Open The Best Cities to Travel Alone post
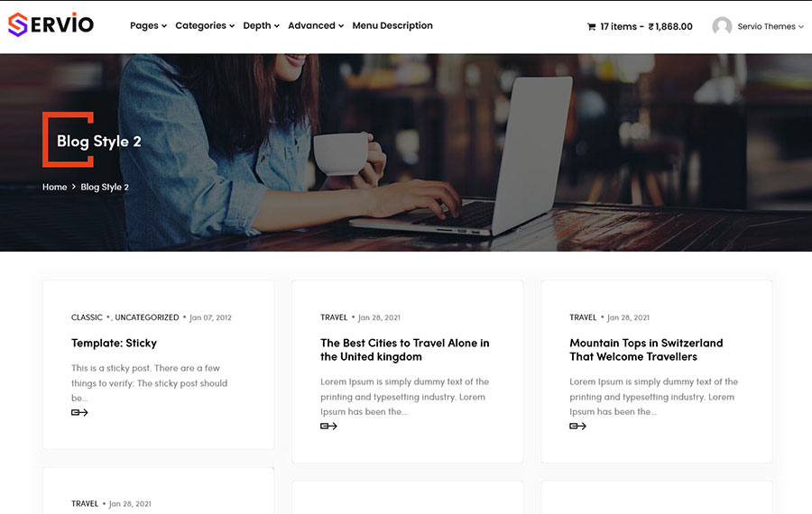812x514 pixels. [x=404, y=350]
